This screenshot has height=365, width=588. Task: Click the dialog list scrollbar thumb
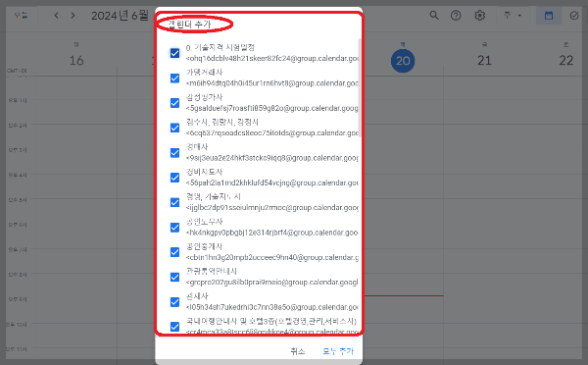(x=360, y=88)
